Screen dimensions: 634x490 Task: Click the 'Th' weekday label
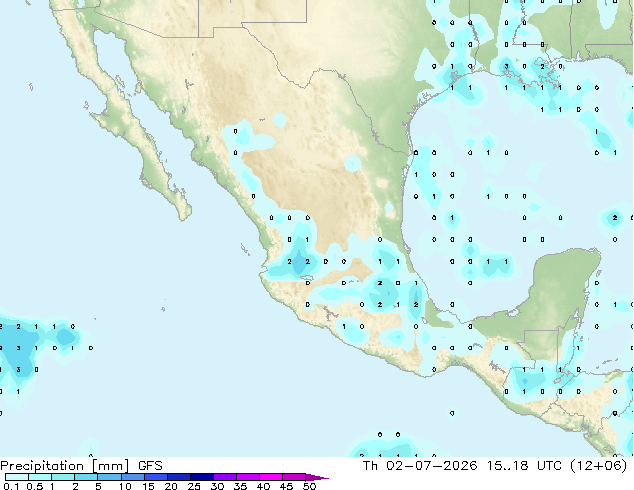pos(370,465)
